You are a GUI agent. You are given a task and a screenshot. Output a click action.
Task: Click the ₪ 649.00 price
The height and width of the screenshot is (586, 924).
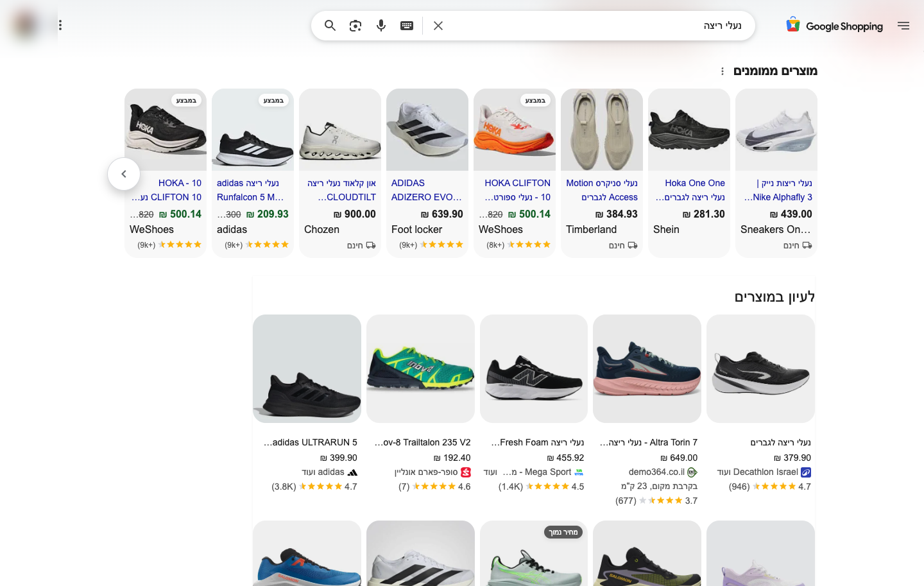(679, 458)
